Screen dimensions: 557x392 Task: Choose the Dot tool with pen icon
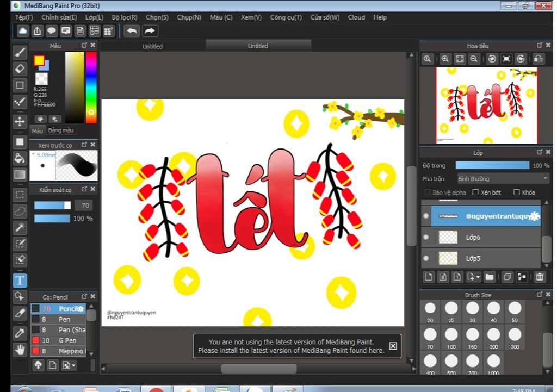[20, 102]
